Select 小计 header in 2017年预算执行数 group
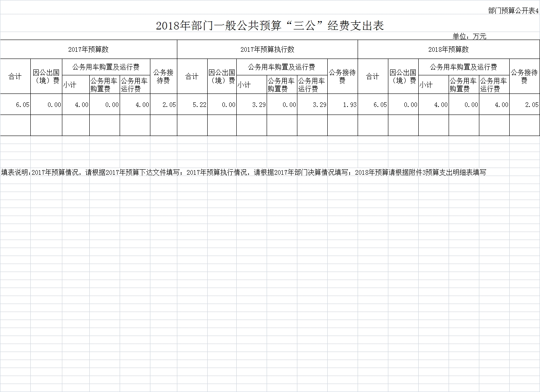The height and width of the screenshot is (392, 540). [x=251, y=85]
